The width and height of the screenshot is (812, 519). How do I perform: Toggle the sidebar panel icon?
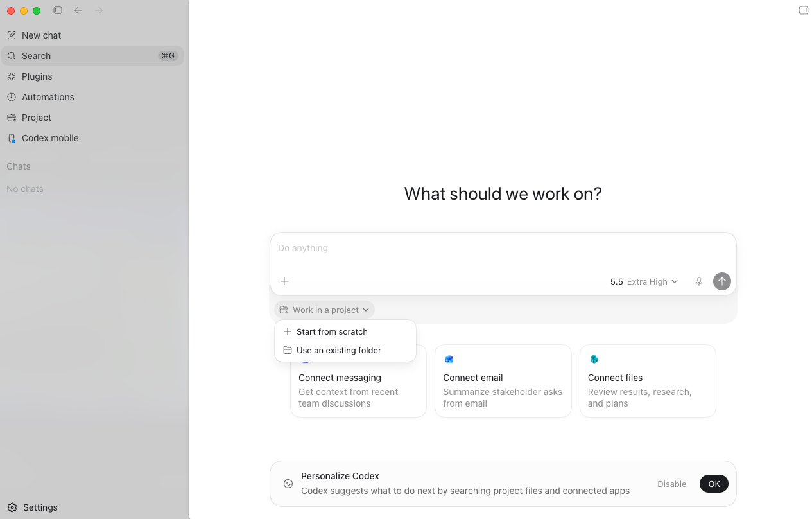(58, 10)
